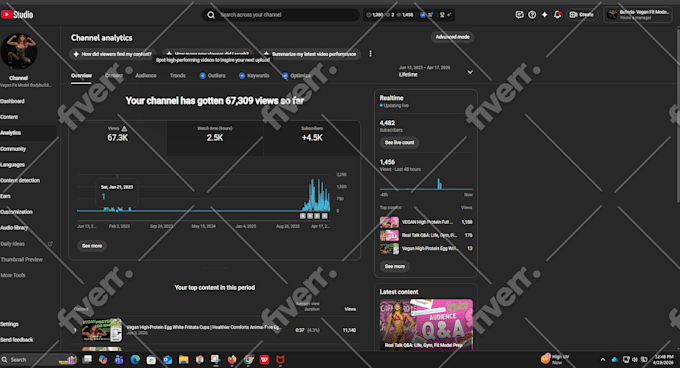Click Send feedback in the sidebar
This screenshot has height=368, width=680.
(17, 340)
